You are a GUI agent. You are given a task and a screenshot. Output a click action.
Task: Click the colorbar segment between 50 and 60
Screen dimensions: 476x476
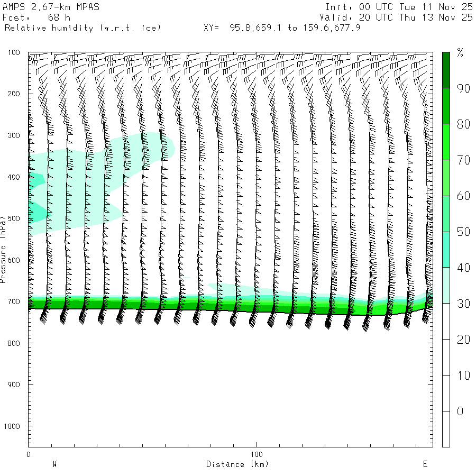click(446, 214)
